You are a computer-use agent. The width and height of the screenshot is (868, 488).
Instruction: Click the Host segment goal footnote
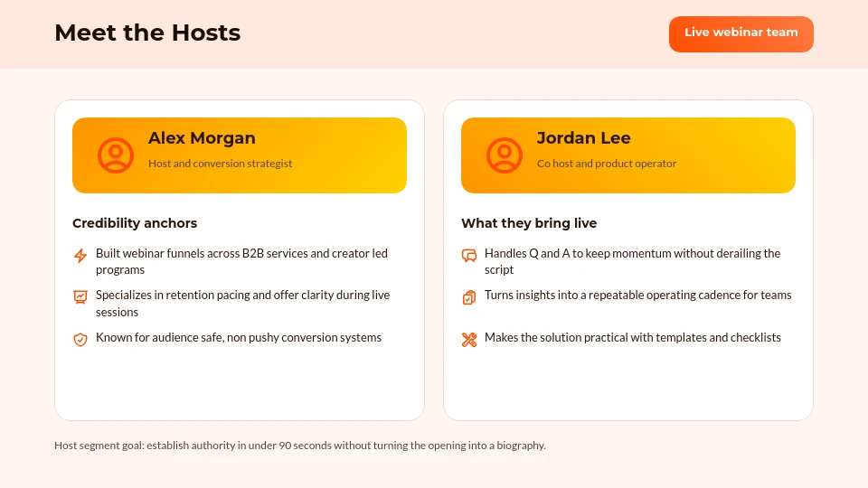tap(299, 446)
